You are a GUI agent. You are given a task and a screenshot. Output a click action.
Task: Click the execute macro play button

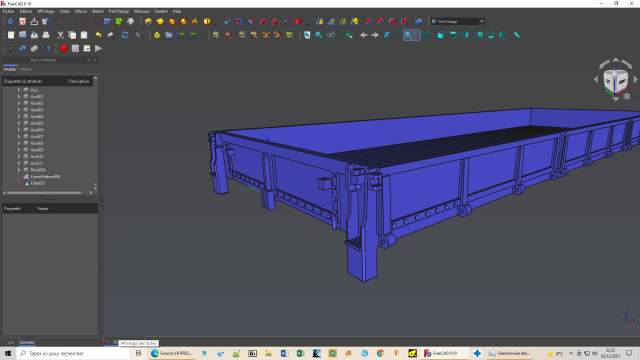[98, 49]
